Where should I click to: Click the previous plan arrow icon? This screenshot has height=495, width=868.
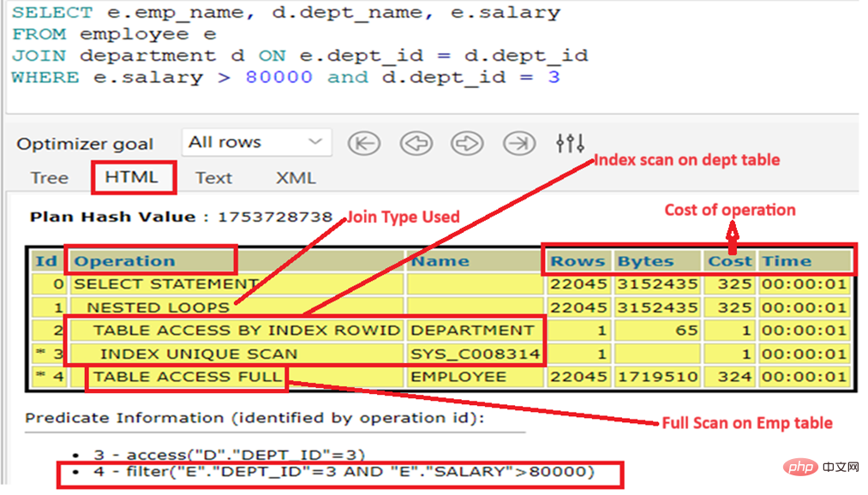(416, 143)
